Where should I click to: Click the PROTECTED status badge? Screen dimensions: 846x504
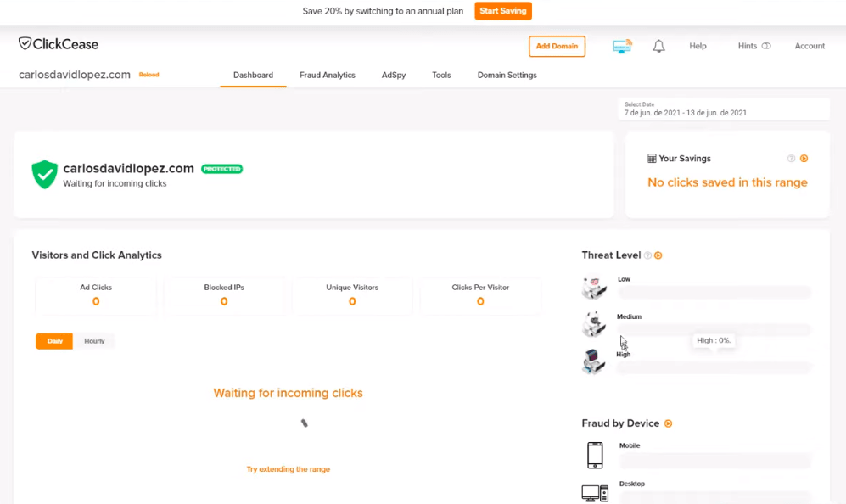221,169
